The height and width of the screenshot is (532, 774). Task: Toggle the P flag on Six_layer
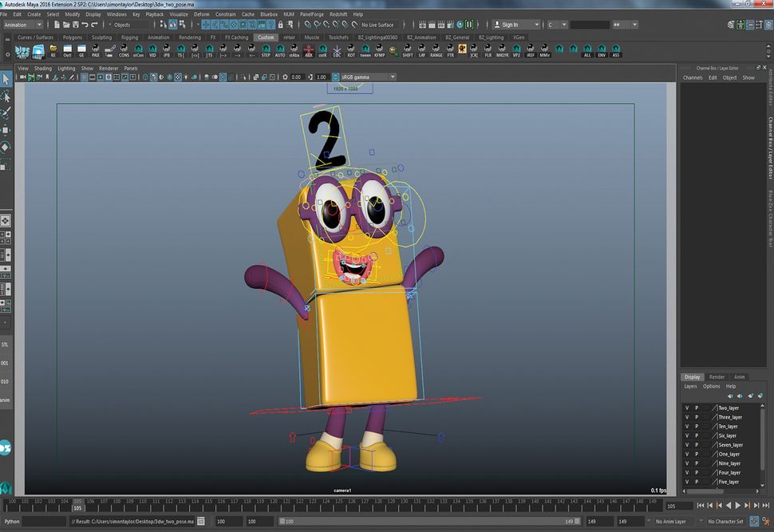[x=697, y=435]
